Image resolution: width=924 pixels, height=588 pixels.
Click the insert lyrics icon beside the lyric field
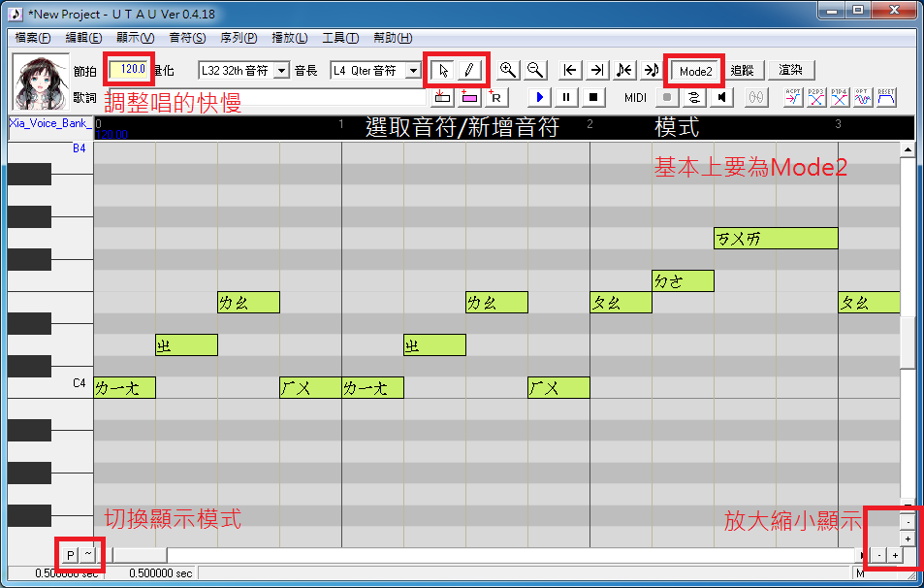[442, 97]
